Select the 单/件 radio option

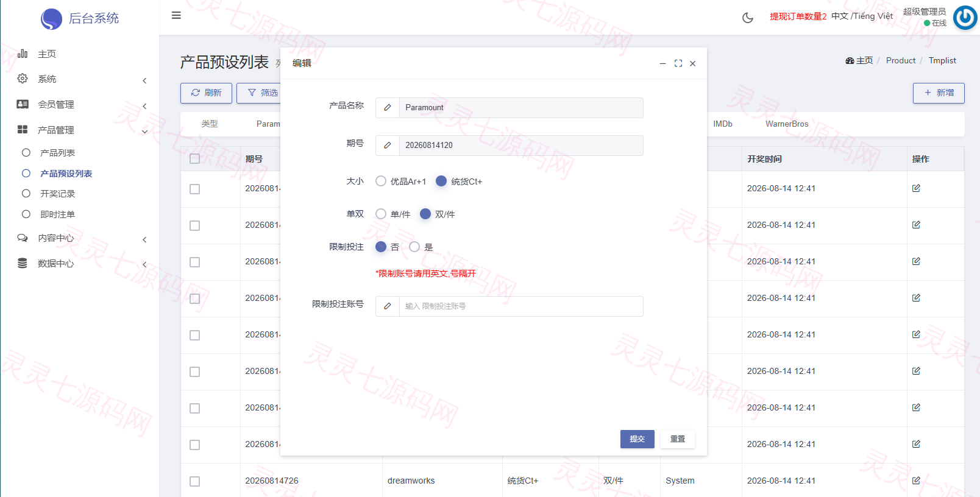(381, 214)
